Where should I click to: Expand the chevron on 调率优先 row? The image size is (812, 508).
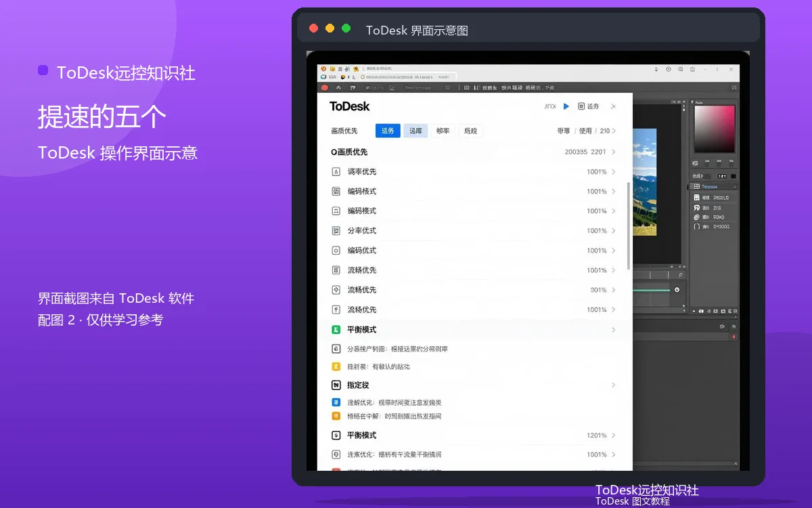click(x=614, y=172)
